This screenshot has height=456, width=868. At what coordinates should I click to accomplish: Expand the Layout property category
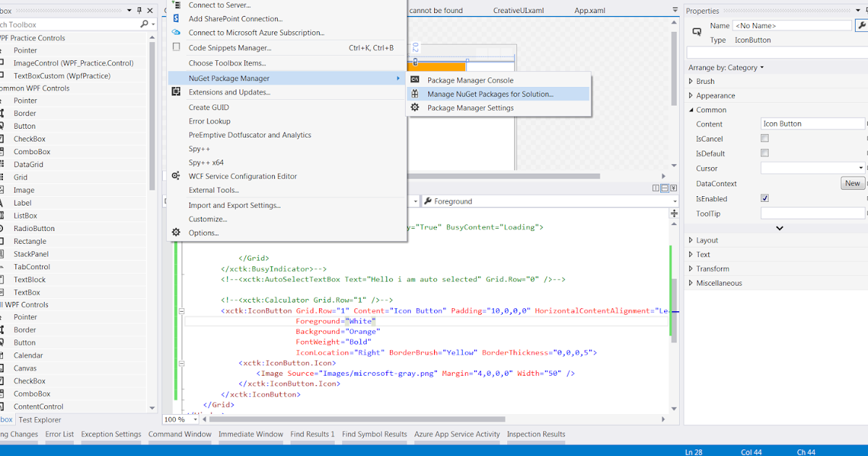coord(691,240)
